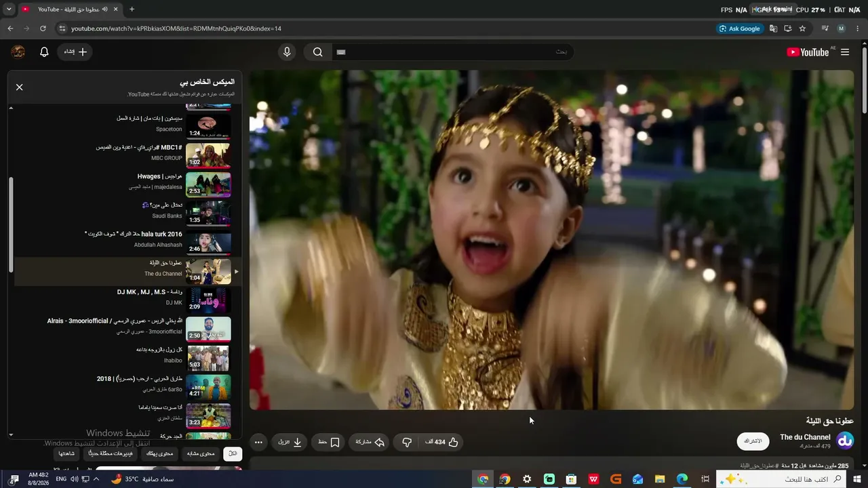This screenshot has width=868, height=488.
Task: Click the playlist panel scrollbar thumb
Action: 11,224
